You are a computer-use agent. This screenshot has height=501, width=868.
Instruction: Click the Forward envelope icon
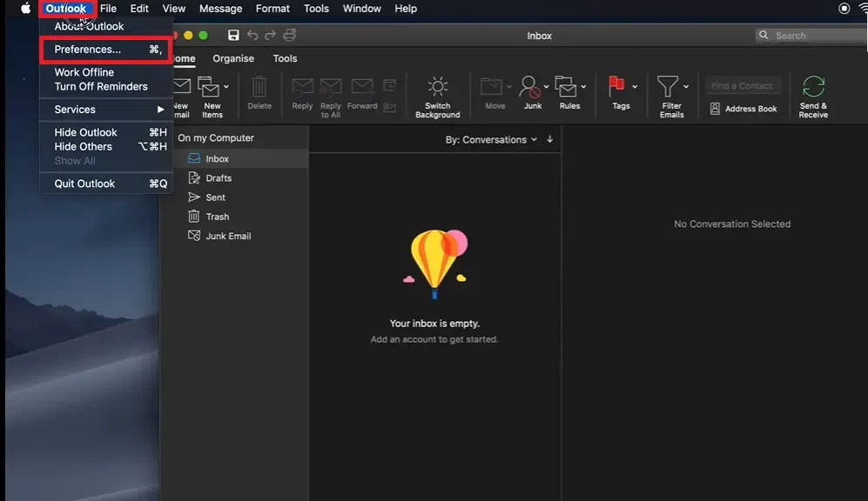click(362, 87)
